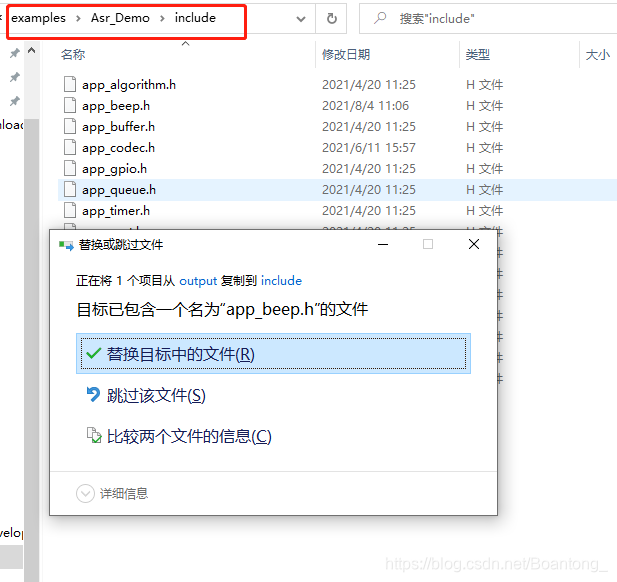Close the 替换或跳过文件 dialog
Image resolution: width=617 pixels, height=582 pixels.
[x=474, y=244]
